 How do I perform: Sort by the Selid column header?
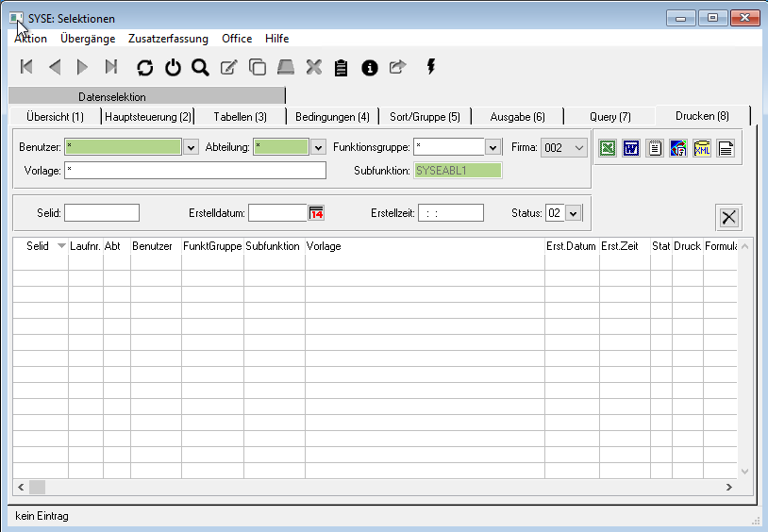39,246
